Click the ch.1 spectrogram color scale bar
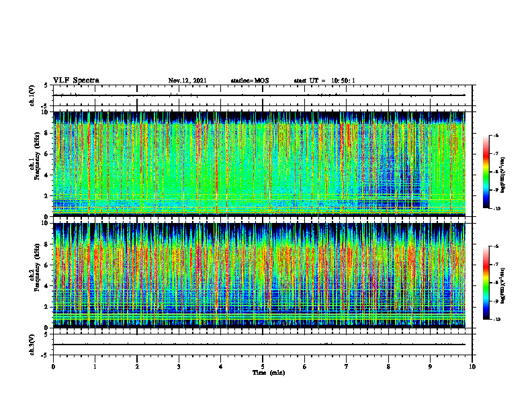Image resolution: width=532 pixels, height=411 pixels. click(486, 172)
